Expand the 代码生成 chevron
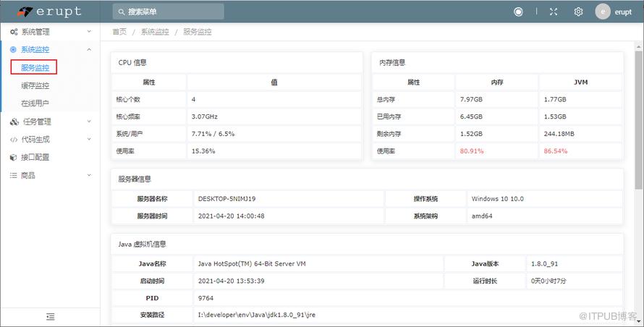Image resolution: width=644 pixels, height=327 pixels. [x=89, y=139]
